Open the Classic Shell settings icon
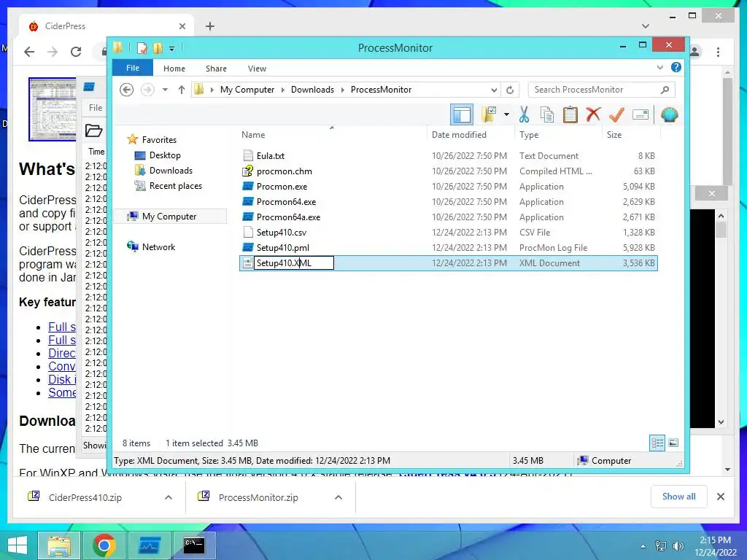Image resolution: width=747 pixels, height=560 pixels. click(x=670, y=114)
